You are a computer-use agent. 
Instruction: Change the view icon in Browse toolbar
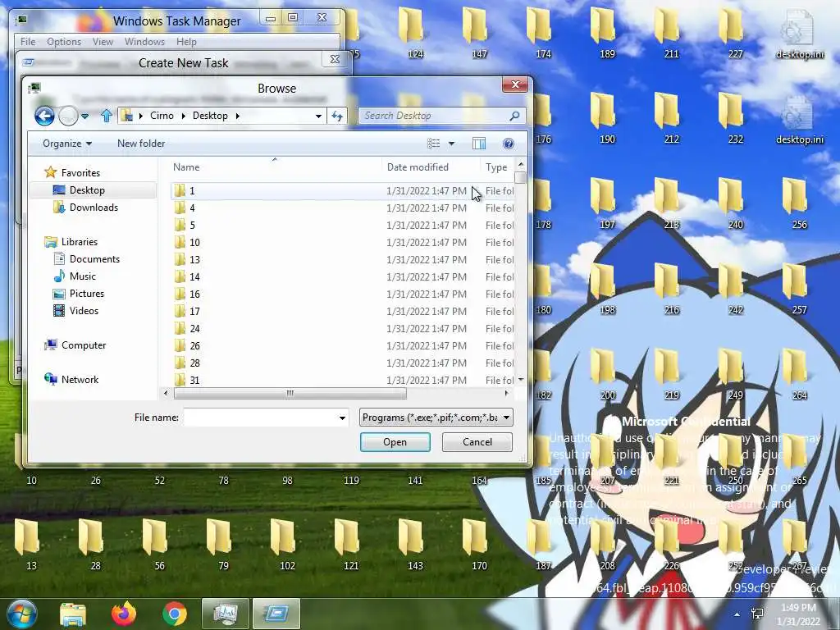(433, 143)
